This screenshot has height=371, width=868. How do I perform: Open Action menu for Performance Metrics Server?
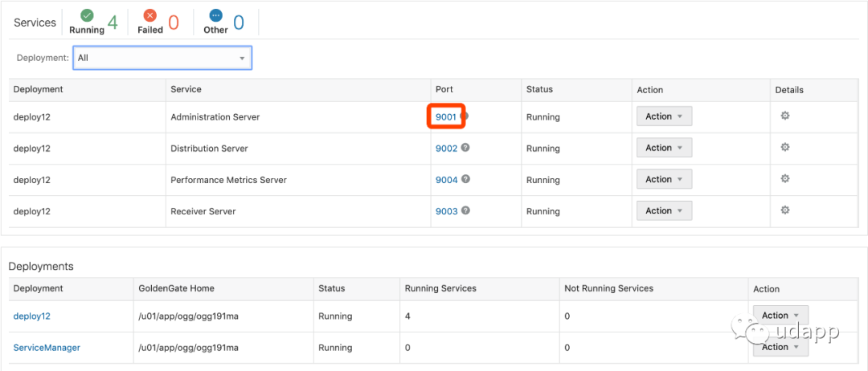click(665, 180)
